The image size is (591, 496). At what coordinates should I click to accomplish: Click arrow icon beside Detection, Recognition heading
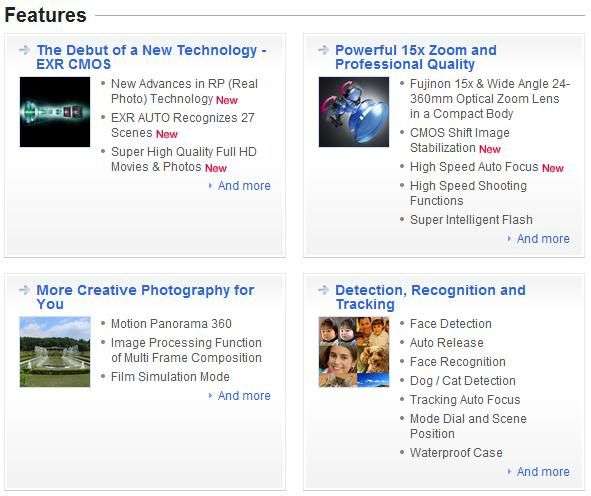pyautogui.click(x=323, y=290)
